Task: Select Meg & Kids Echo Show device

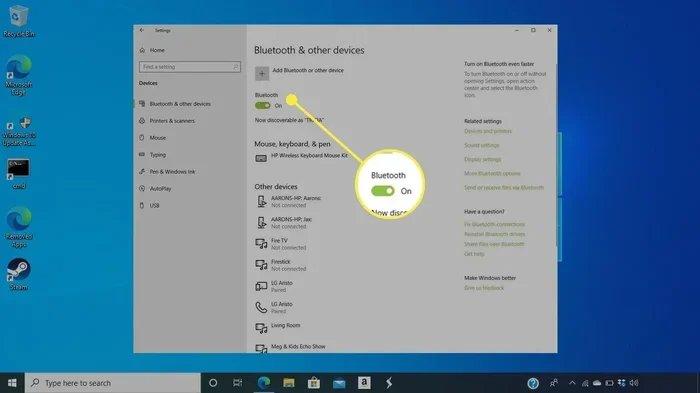Action: click(x=290, y=347)
